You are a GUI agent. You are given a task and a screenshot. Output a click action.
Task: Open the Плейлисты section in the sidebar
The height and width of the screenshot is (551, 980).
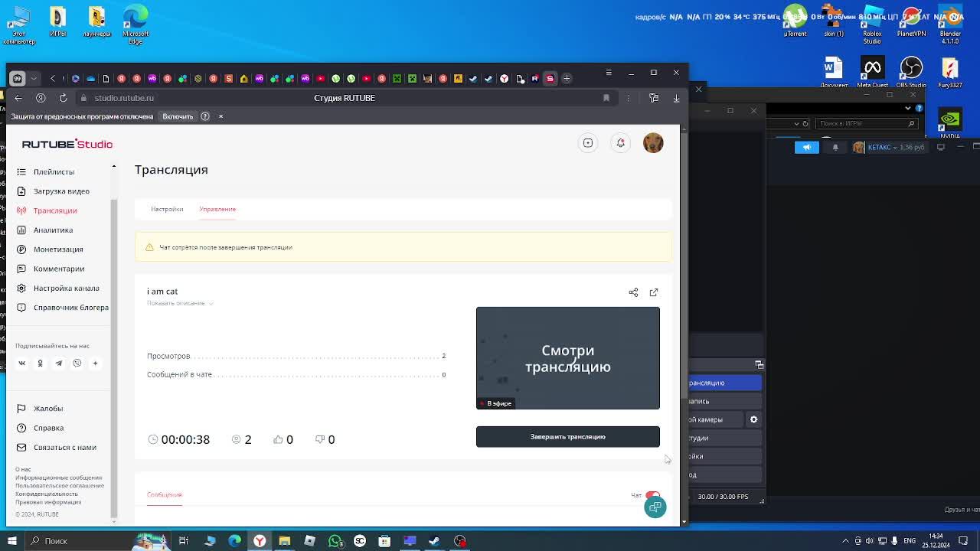[54, 171]
